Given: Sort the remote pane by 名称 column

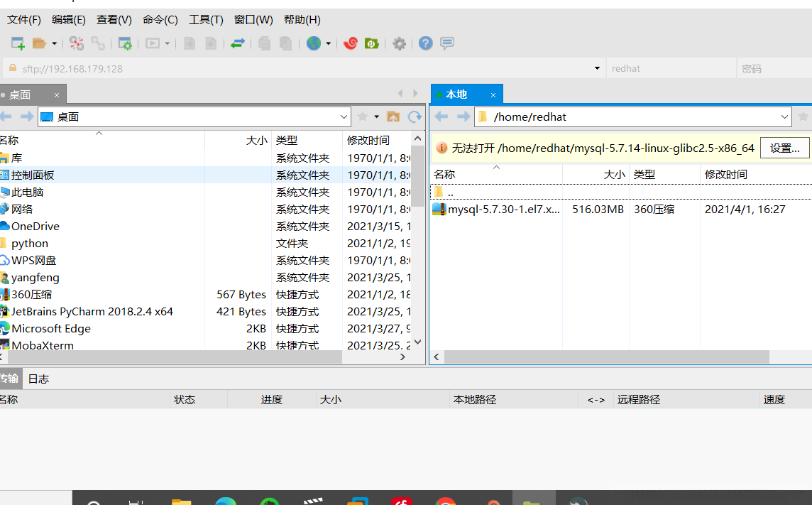Looking at the screenshot, I should 496,175.
